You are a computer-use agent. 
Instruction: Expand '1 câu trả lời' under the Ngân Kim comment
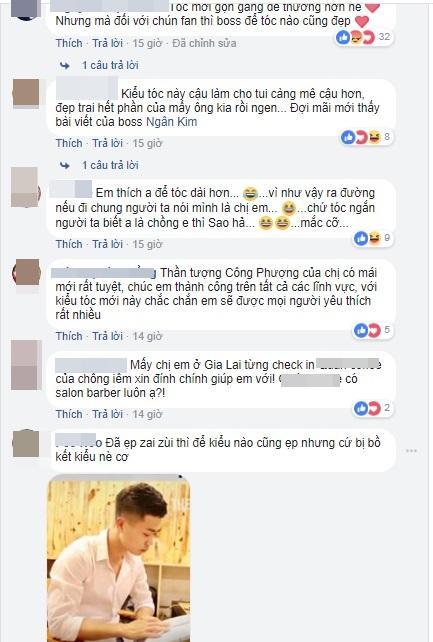[110, 165]
